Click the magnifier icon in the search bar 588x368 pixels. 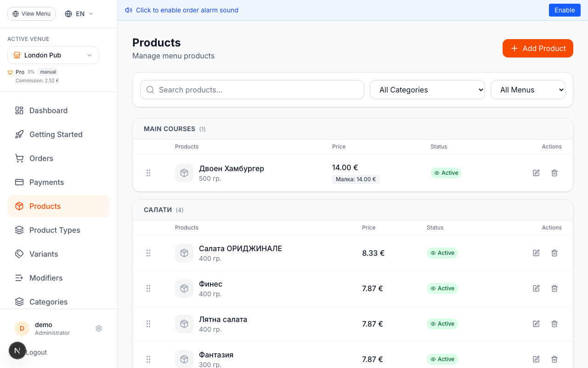click(x=150, y=90)
